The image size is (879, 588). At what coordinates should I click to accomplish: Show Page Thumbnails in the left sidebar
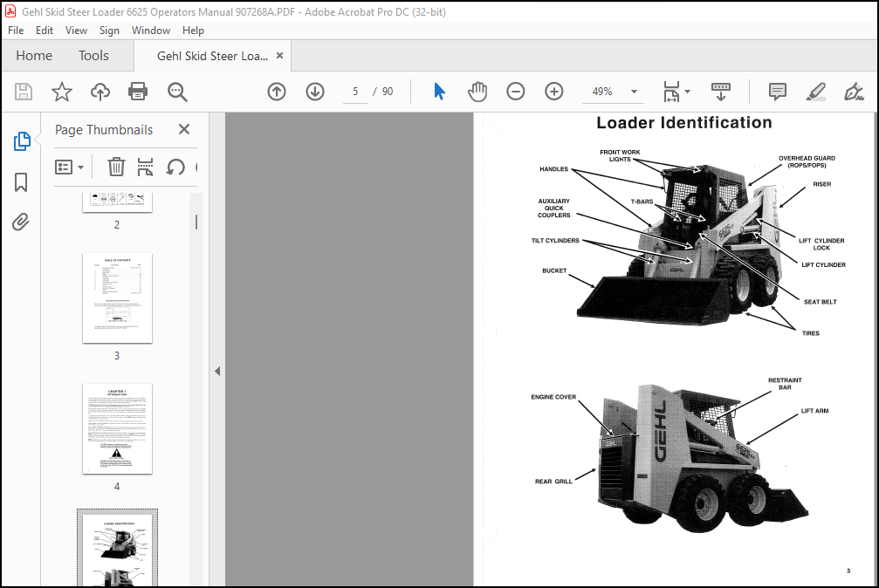[x=21, y=141]
